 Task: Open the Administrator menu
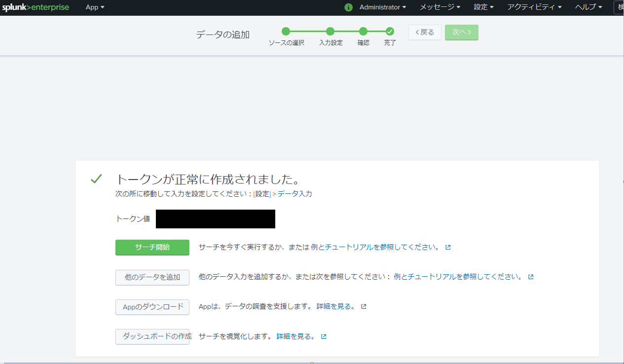(383, 7)
